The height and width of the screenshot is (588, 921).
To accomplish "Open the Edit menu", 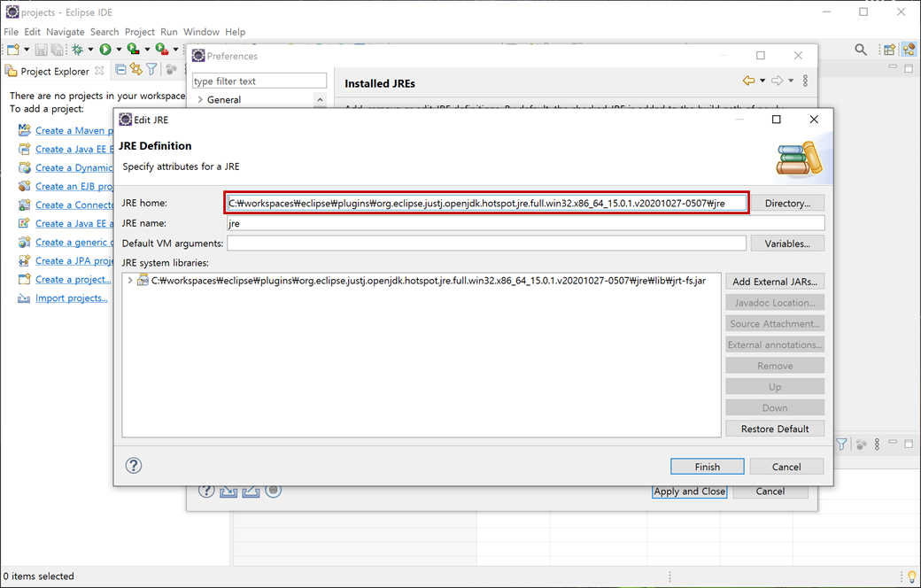I will [32, 32].
